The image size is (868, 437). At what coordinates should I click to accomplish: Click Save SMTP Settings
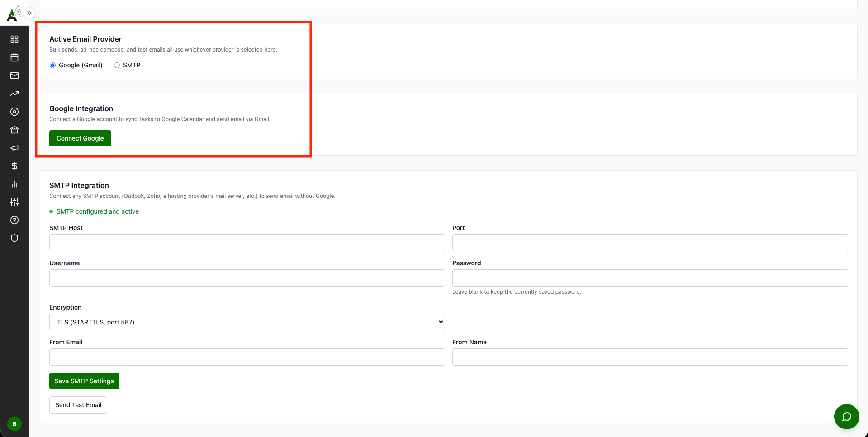click(x=84, y=381)
